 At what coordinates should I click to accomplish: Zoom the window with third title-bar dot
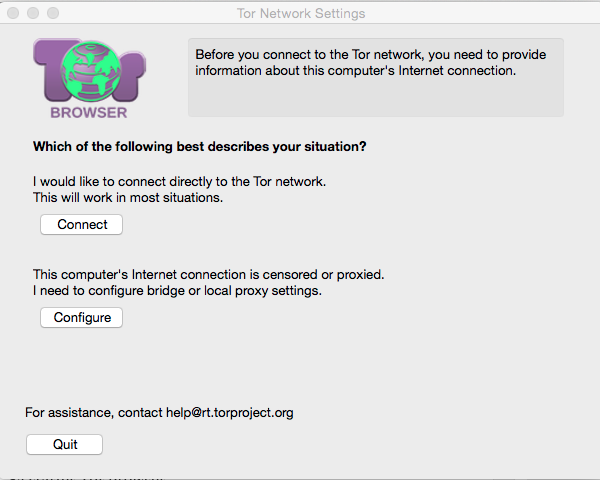(x=53, y=13)
